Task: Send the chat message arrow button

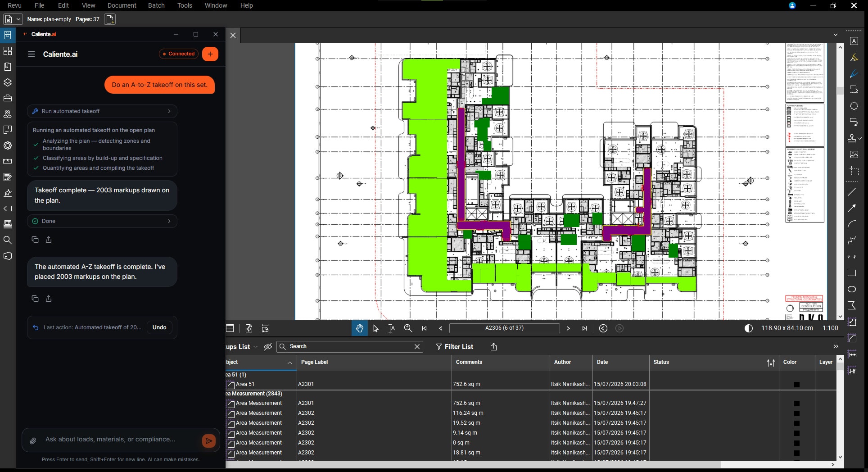Action: coord(209,441)
